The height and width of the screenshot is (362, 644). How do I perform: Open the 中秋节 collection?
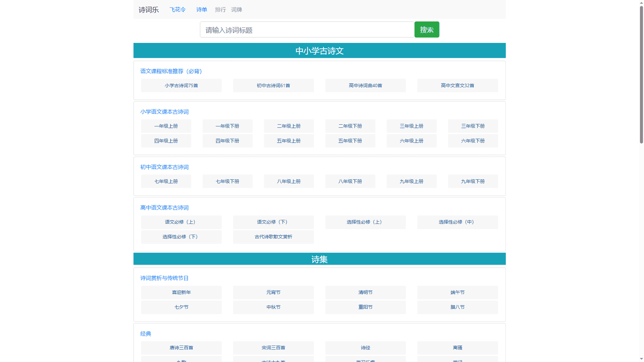coord(273,307)
